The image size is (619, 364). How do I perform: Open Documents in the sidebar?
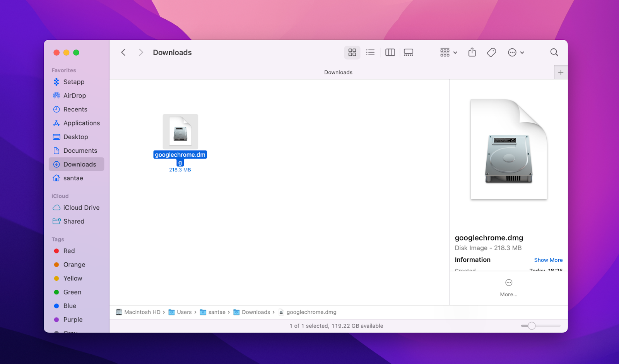pyautogui.click(x=77, y=150)
